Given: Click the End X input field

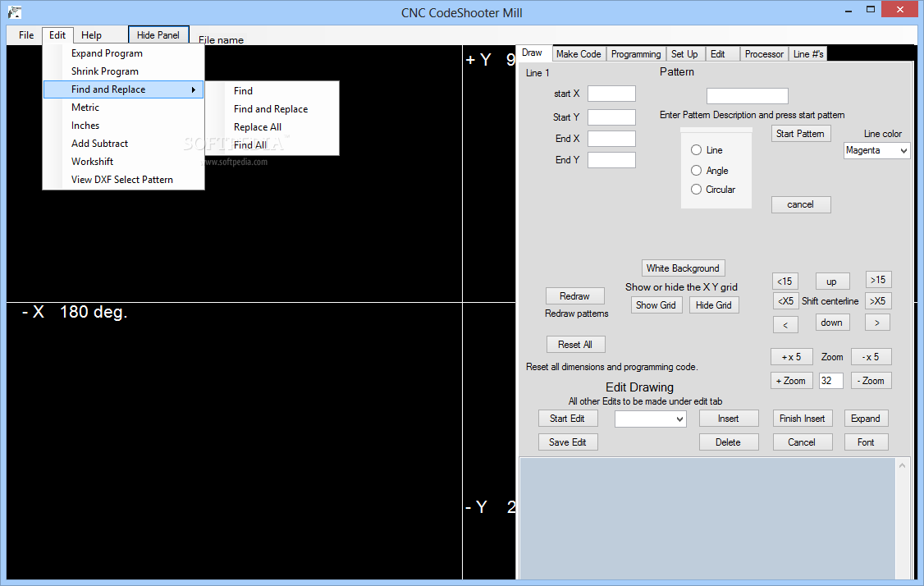Looking at the screenshot, I should coord(611,139).
